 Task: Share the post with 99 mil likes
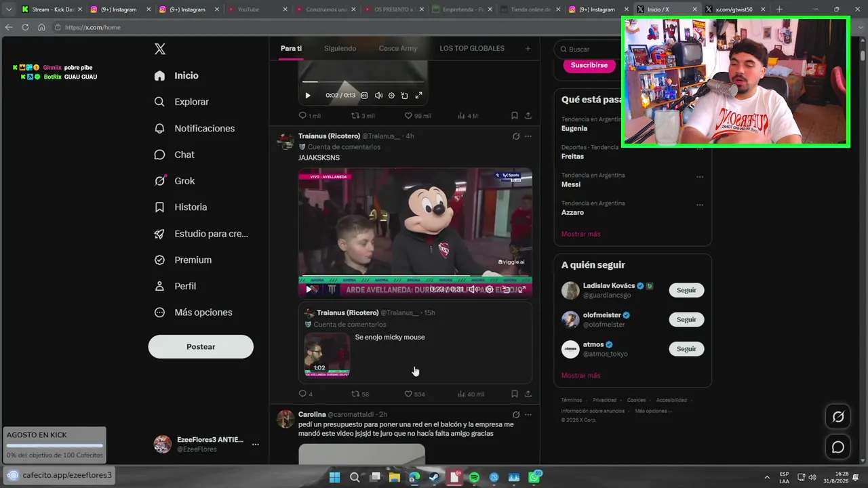tap(528, 116)
